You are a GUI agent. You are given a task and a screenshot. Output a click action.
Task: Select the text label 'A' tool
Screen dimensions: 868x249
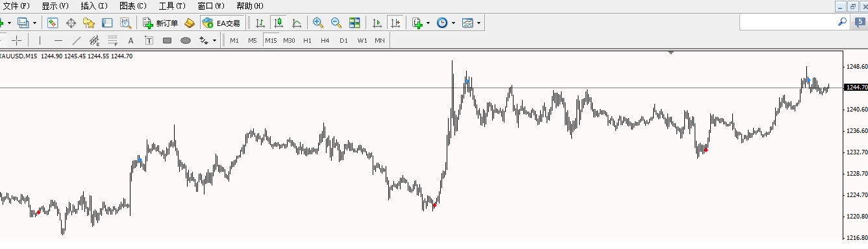tap(130, 40)
